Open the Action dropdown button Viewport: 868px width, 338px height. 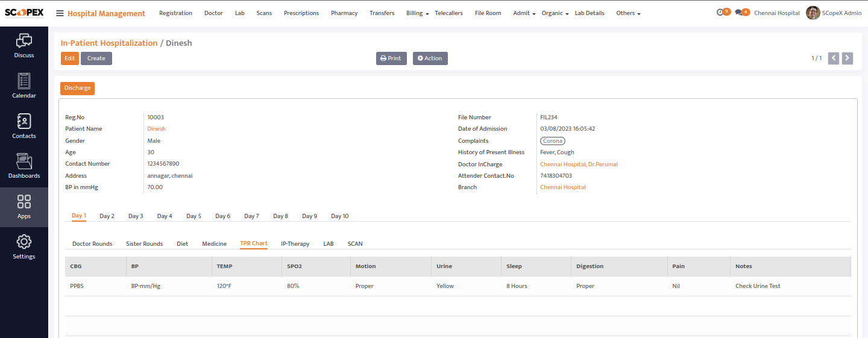430,58
